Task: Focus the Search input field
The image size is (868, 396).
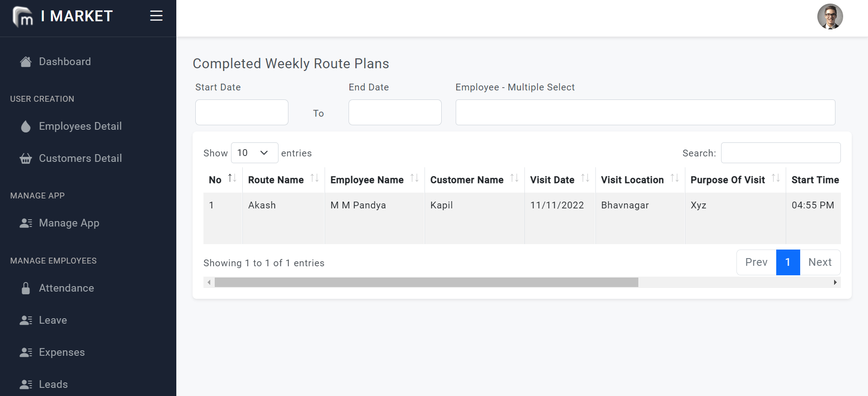Action: (x=780, y=153)
